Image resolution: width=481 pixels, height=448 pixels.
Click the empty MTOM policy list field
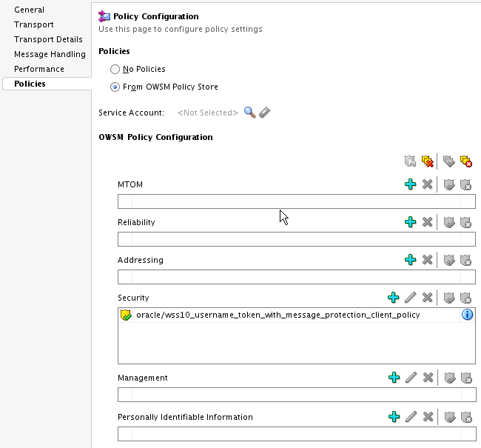[x=296, y=201]
